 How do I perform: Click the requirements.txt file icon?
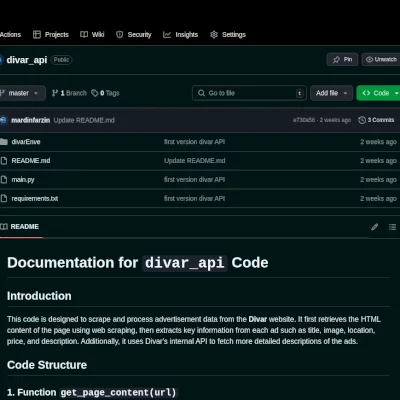click(x=4, y=199)
